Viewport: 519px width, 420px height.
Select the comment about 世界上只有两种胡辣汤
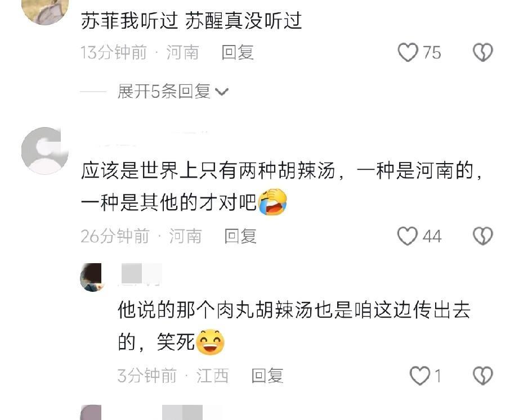(281, 187)
